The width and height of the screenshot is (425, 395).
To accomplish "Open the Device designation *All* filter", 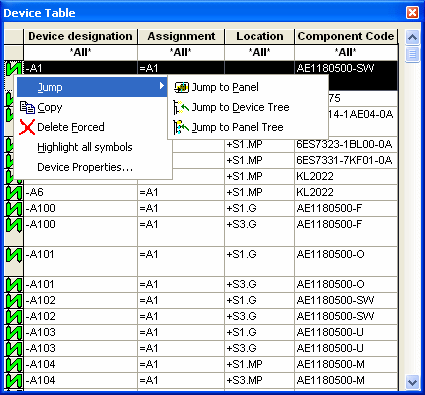I will [x=80, y=52].
